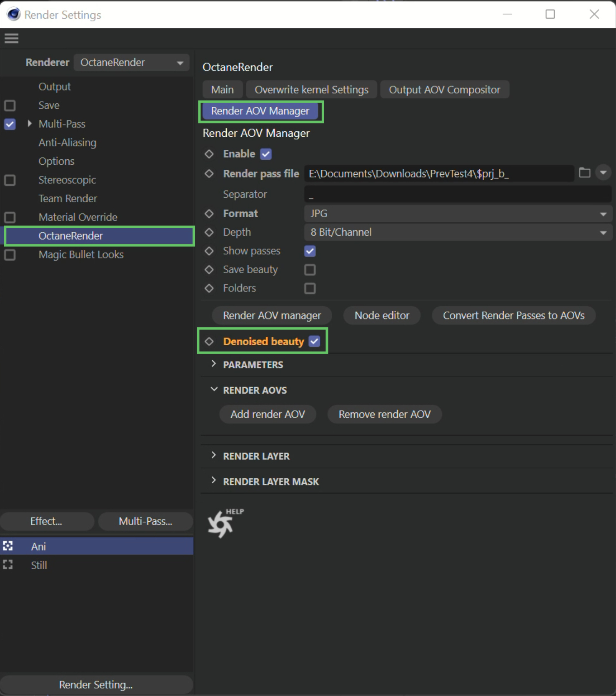Click the Still render setting icon
This screenshot has width=616, height=696.
coord(8,565)
